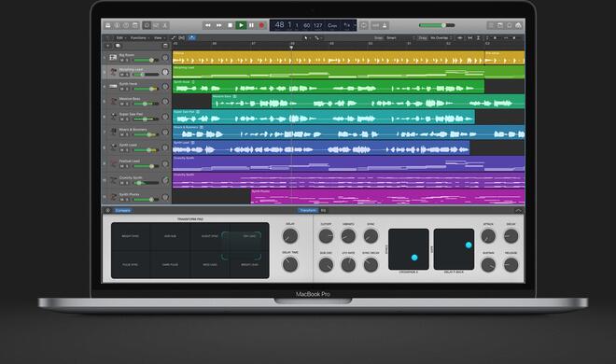Solo the Synth Plucks track
This screenshot has width=616, height=364.
coord(127,200)
